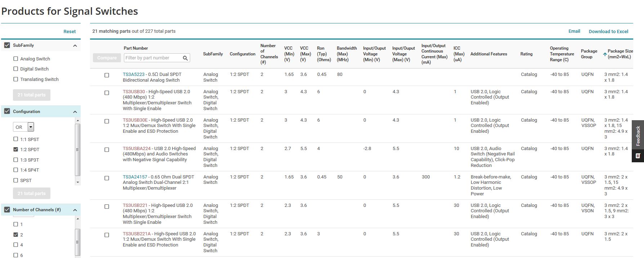
Task: Collapse the Configuration filter section chevron
Action: [75, 112]
